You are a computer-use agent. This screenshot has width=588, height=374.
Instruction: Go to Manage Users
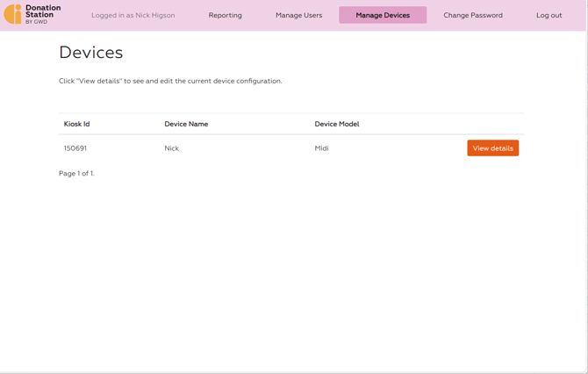[x=298, y=15]
